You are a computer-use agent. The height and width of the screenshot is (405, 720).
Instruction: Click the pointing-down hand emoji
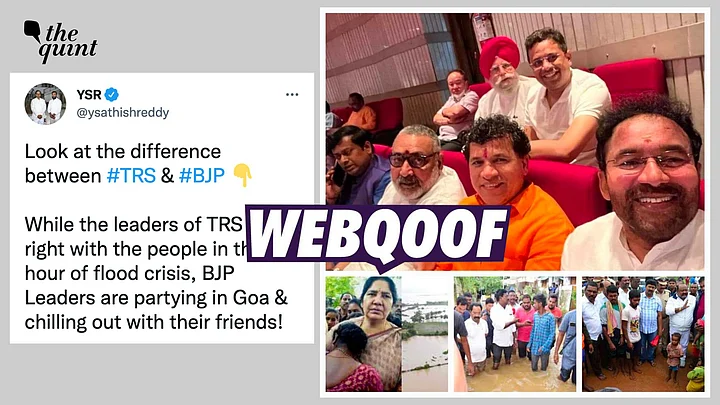click(242, 175)
